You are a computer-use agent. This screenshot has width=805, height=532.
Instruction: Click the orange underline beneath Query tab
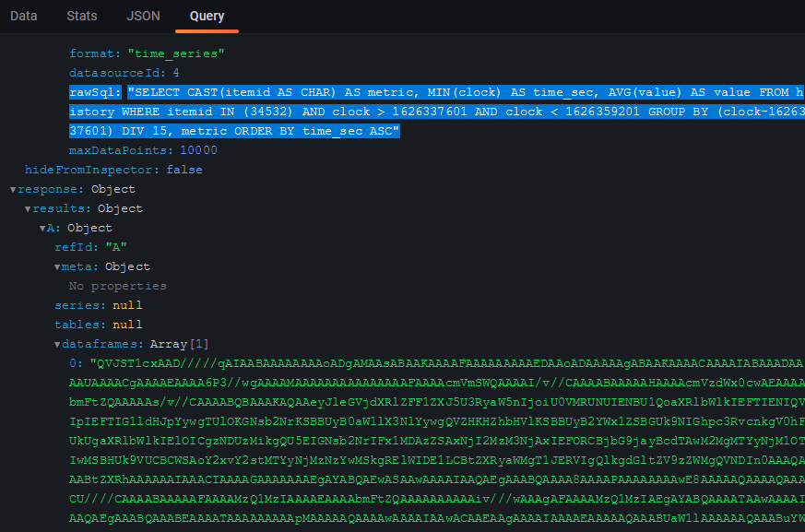tap(206, 30)
